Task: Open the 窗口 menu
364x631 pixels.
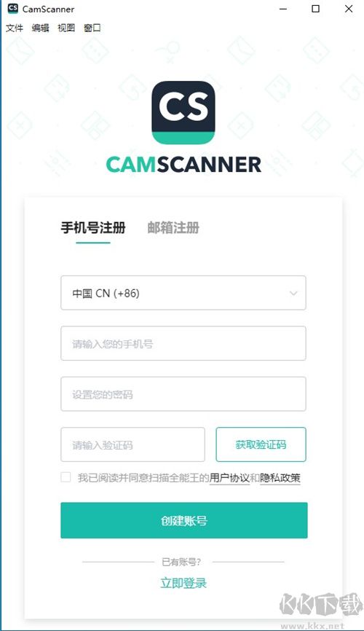Action: tap(92, 28)
